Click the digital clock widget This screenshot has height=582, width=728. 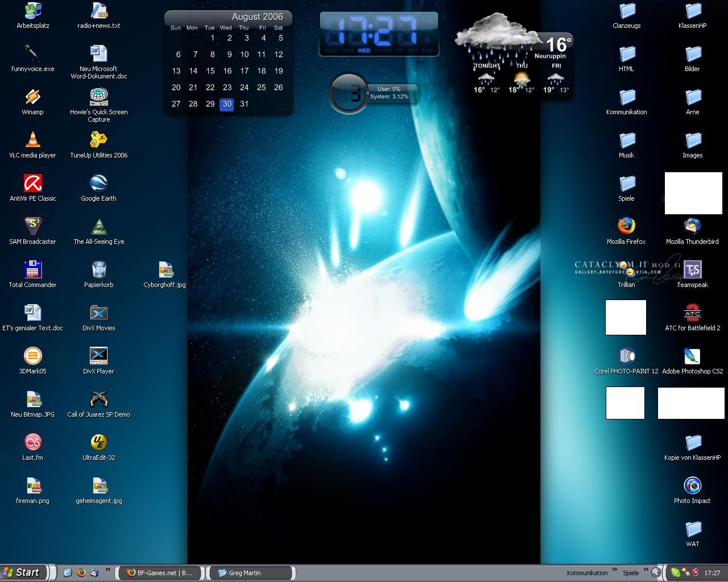[x=379, y=34]
